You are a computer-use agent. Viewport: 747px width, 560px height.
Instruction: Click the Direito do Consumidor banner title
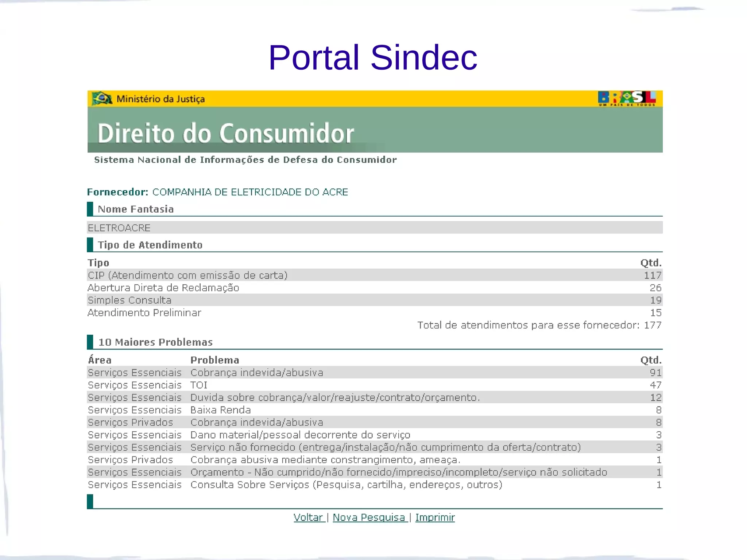tap(225, 133)
